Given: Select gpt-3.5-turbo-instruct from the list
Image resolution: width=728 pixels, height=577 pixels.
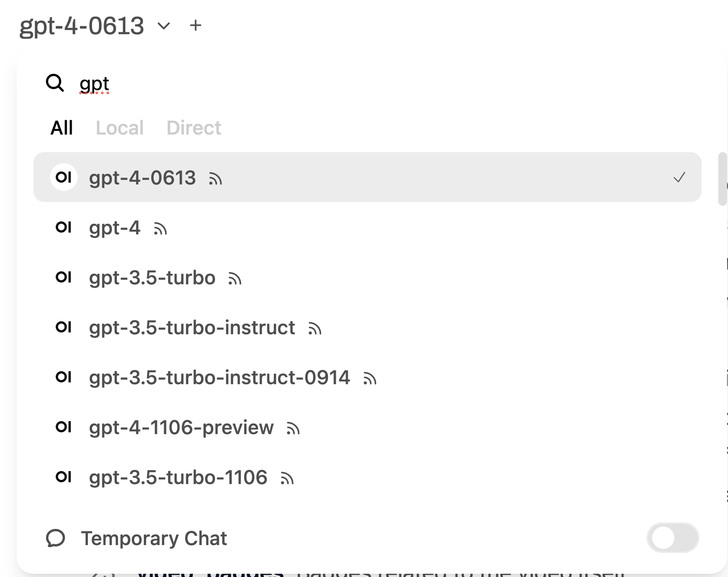Looking at the screenshot, I should [x=192, y=327].
